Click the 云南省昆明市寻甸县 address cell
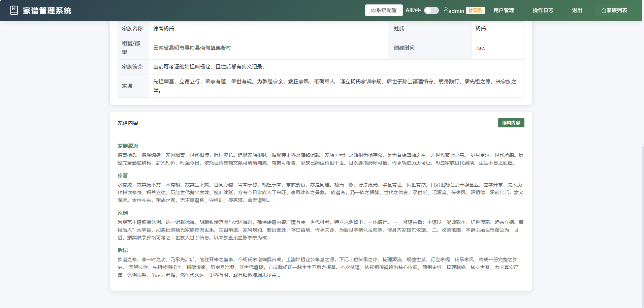644x308 pixels. coord(269,48)
